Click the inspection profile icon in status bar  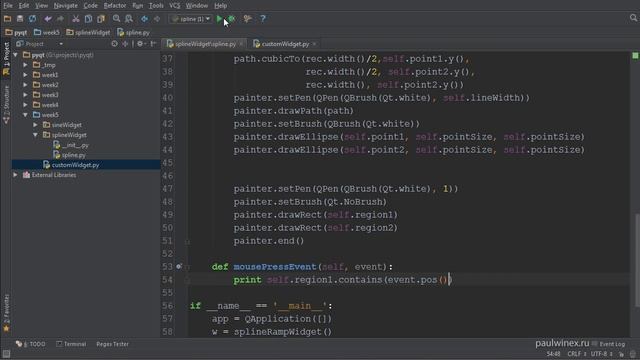633,354
